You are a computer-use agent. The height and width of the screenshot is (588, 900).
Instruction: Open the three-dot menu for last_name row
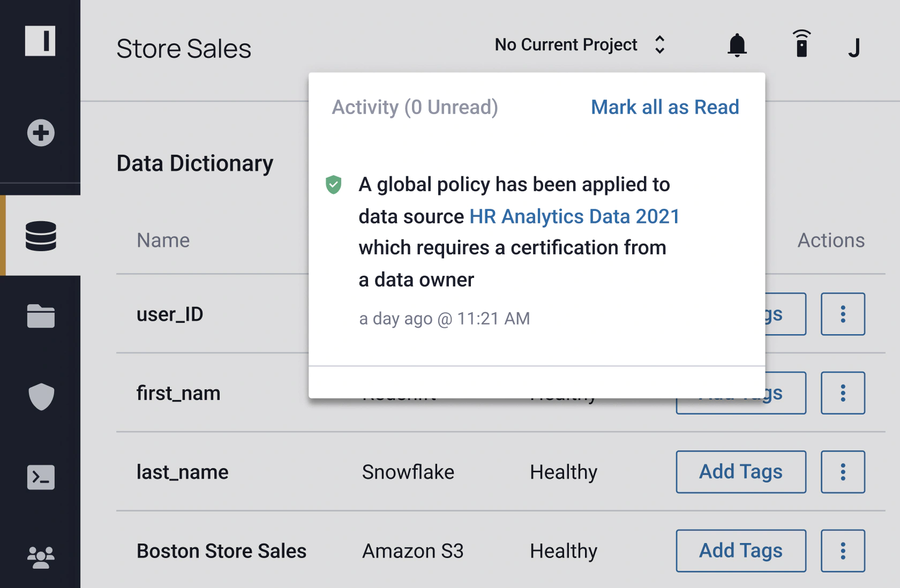pyautogui.click(x=843, y=472)
